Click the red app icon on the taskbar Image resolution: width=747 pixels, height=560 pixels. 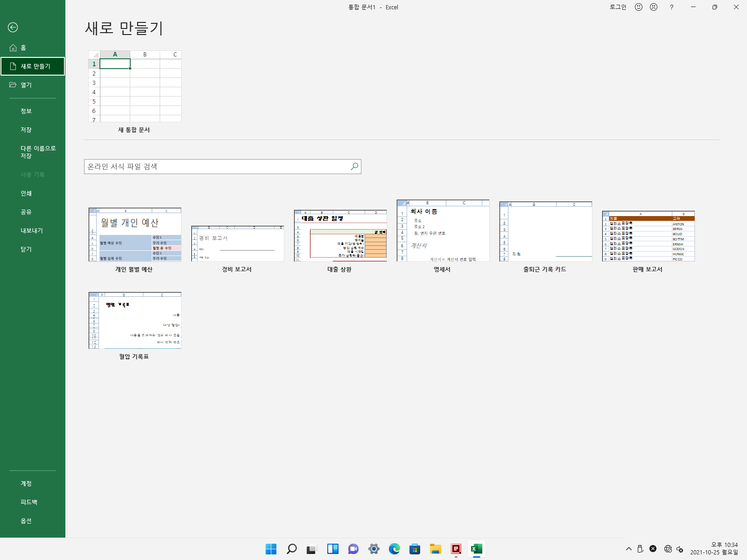coord(456,549)
